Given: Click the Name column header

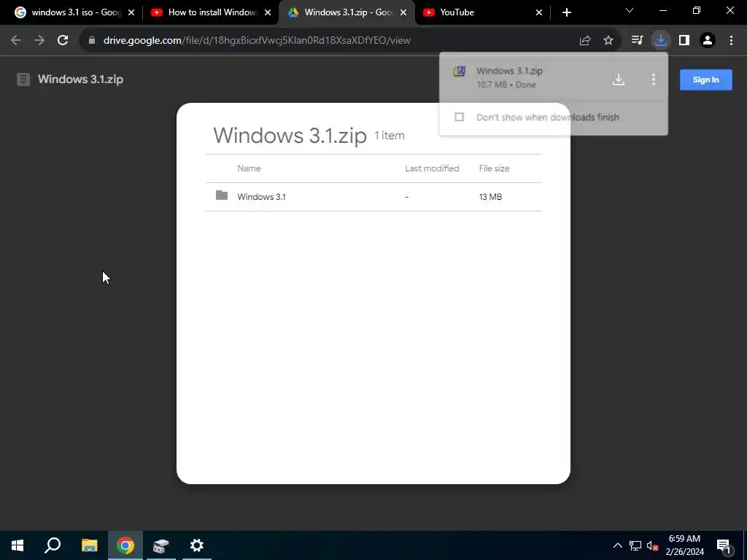Looking at the screenshot, I should (249, 168).
